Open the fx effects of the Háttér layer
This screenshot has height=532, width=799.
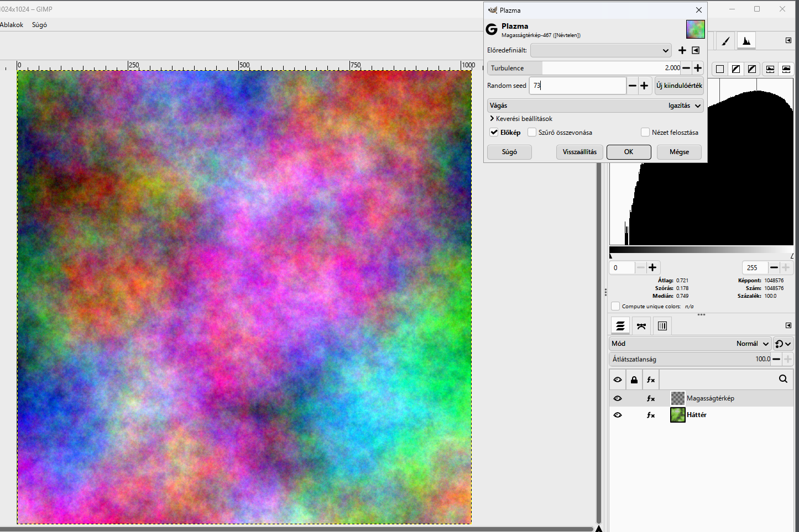(x=651, y=415)
